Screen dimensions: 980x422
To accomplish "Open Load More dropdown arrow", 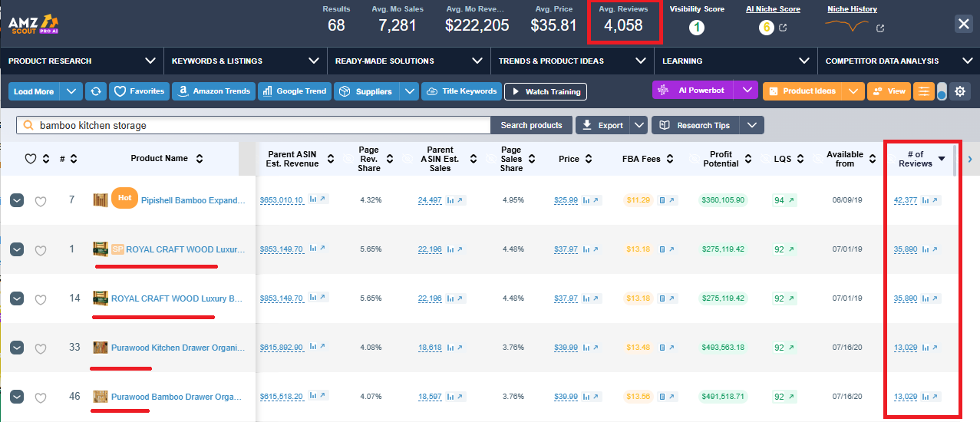I will click(71, 91).
